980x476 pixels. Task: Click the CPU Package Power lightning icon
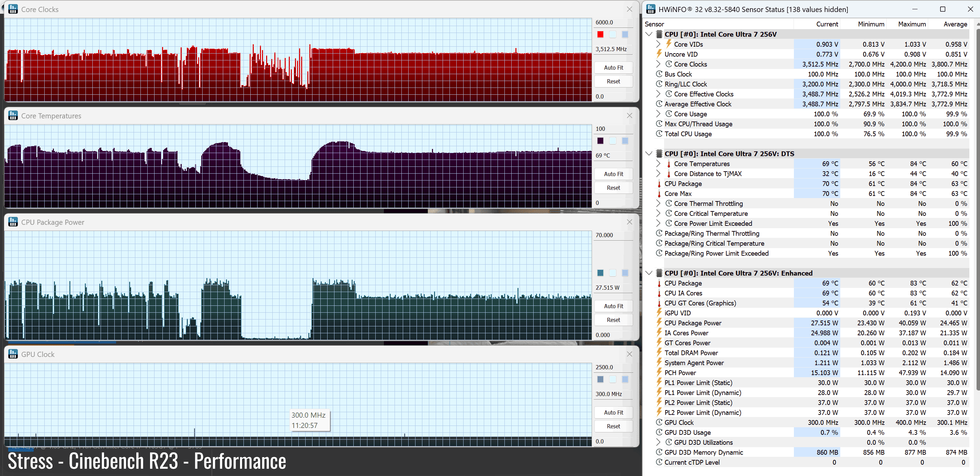coord(659,323)
